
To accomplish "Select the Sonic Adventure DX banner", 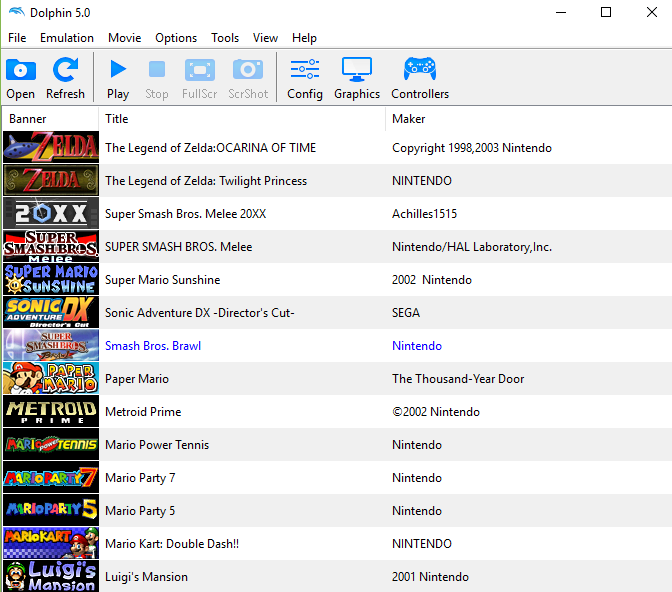I will click(51, 312).
